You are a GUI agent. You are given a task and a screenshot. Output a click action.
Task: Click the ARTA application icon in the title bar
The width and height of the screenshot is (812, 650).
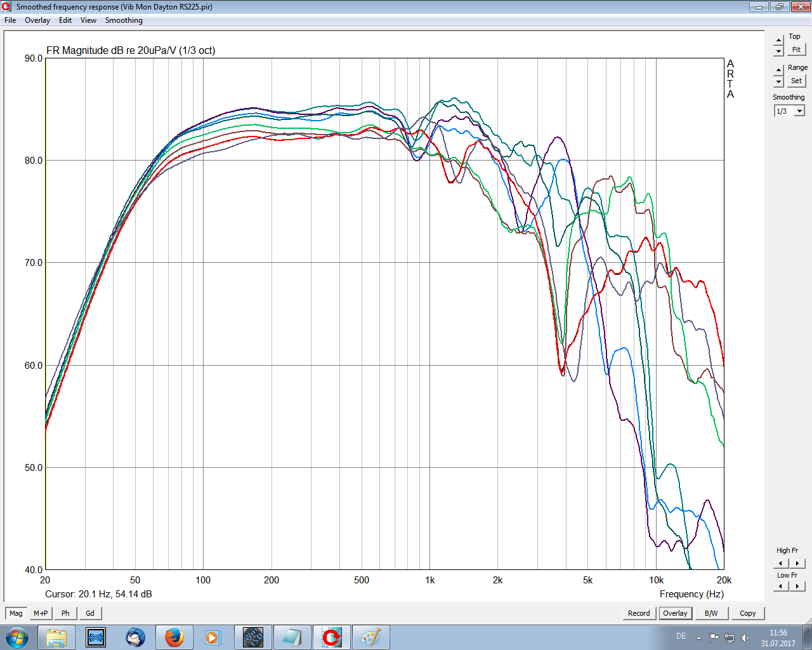tap(7, 7)
